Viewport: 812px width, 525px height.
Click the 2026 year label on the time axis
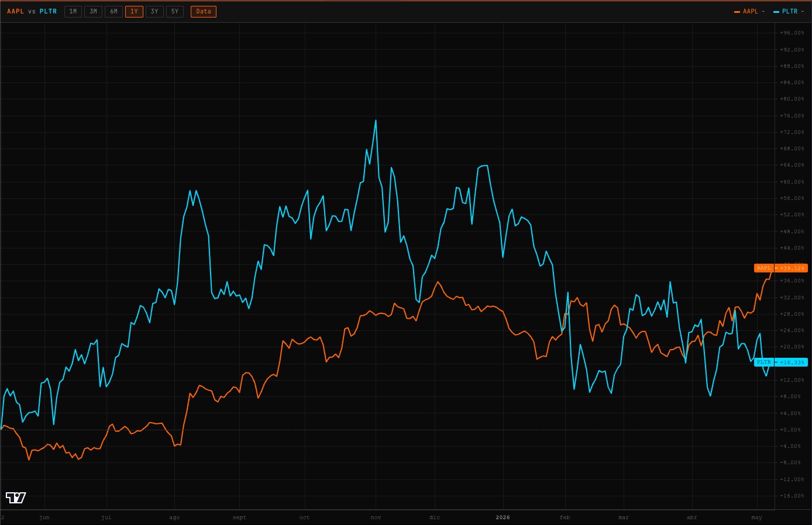tap(503, 517)
